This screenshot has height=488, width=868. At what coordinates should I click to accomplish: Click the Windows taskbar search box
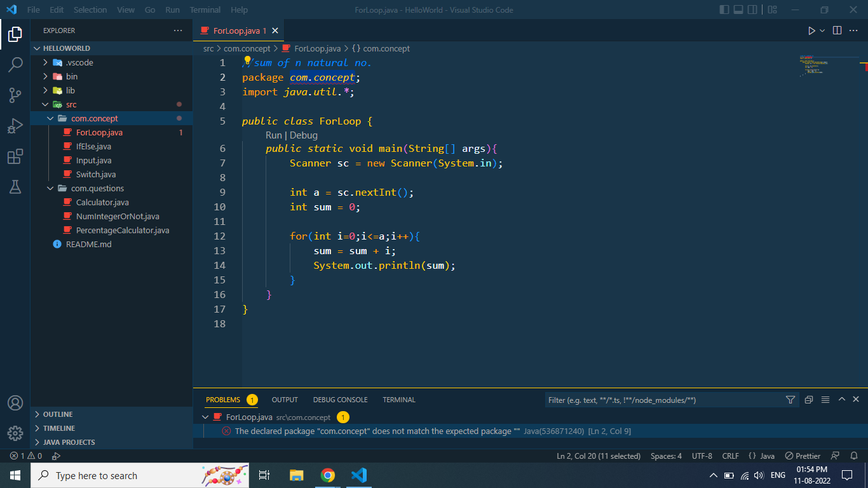click(141, 475)
